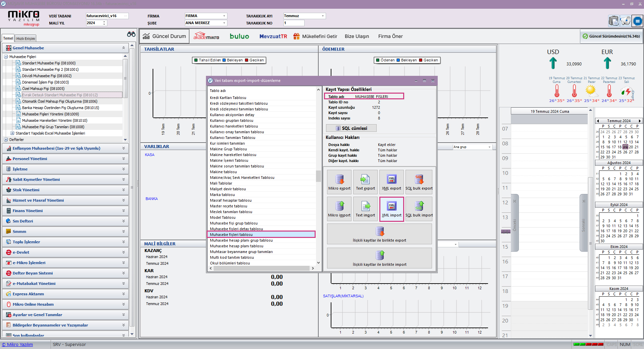Screen dimensions: 644x349
Task: Open the TAHAKKUK AYI month dropdown
Action: tap(323, 16)
